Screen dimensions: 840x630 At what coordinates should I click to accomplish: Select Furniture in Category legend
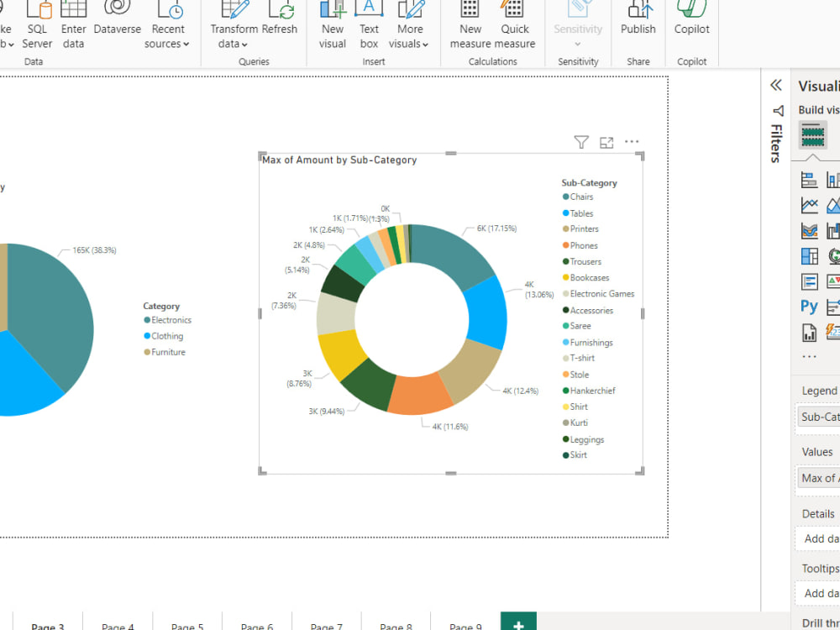click(165, 352)
